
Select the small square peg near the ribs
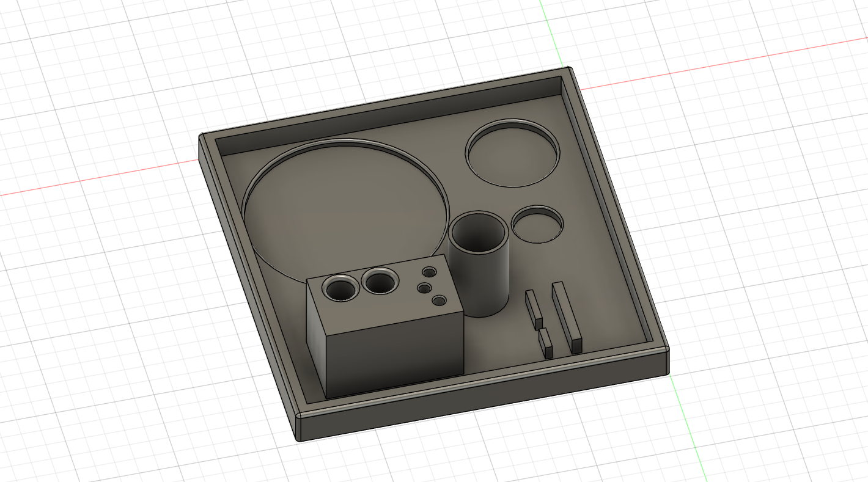click(x=545, y=341)
